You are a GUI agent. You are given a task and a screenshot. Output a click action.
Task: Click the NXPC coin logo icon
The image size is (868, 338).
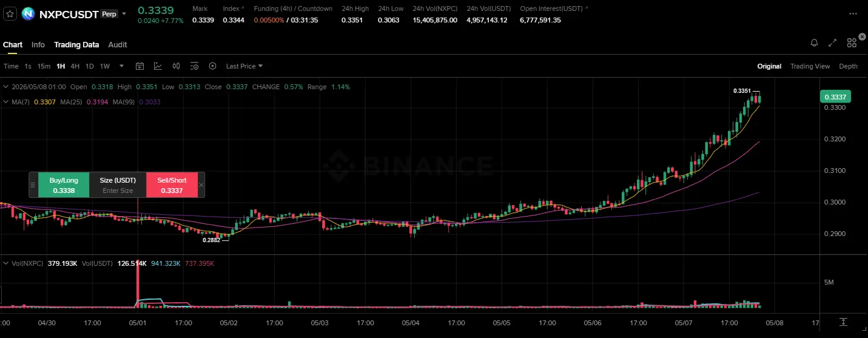click(28, 13)
